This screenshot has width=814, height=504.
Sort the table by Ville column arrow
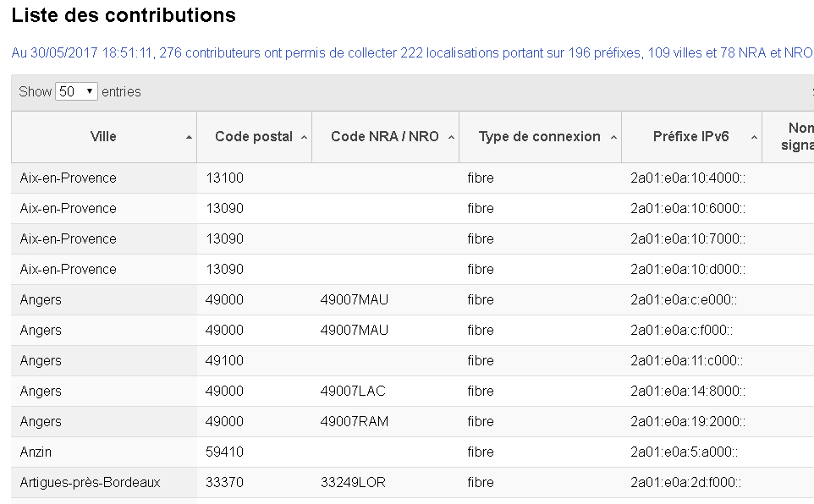[x=189, y=137]
